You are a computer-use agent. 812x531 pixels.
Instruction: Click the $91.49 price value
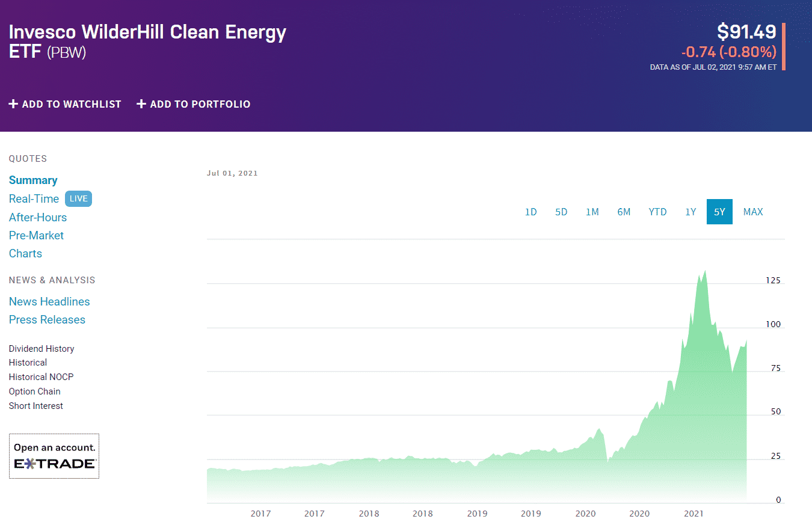tap(746, 32)
